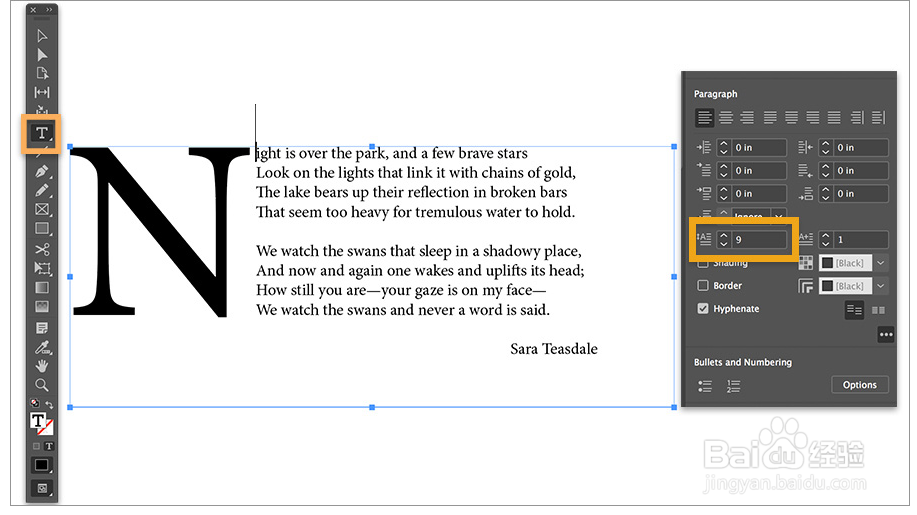Click the Swap Fill and Stroke arrows

tap(49, 405)
